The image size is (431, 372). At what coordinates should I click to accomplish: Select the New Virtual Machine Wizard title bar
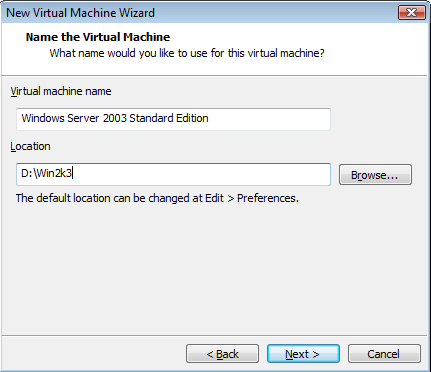[x=200, y=13]
